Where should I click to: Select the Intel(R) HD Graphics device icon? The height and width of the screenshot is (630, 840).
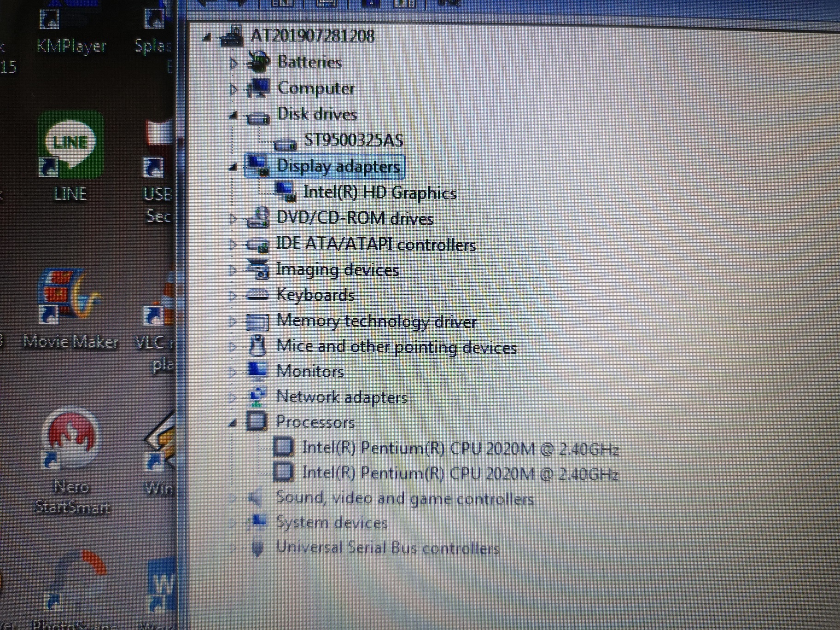point(286,191)
